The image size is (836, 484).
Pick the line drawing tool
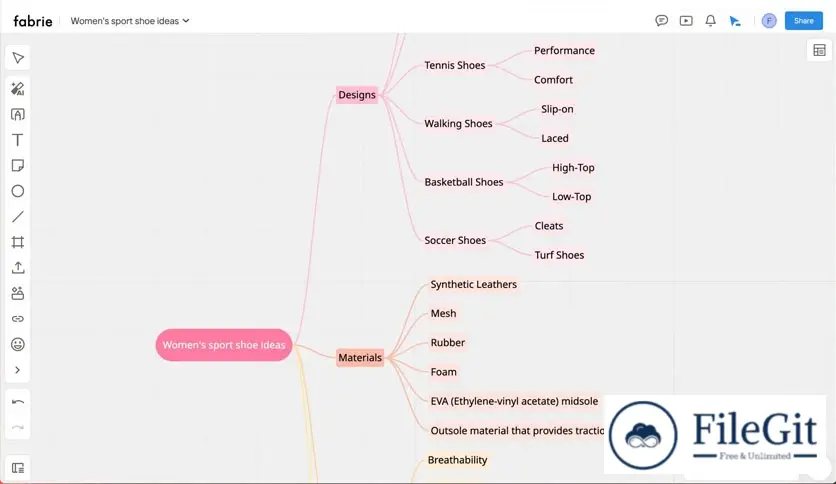pos(18,217)
